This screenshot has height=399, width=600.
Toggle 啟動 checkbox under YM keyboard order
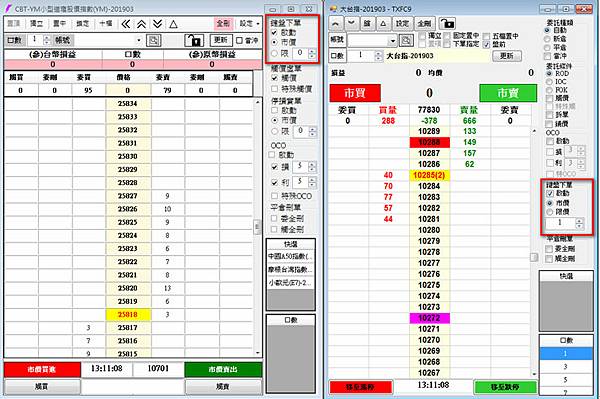coord(274,33)
